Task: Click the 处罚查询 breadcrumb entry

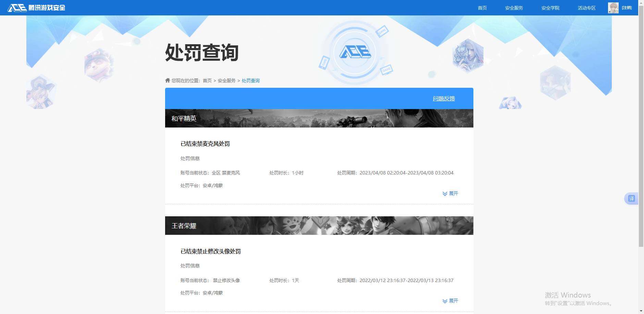Action: click(250, 80)
